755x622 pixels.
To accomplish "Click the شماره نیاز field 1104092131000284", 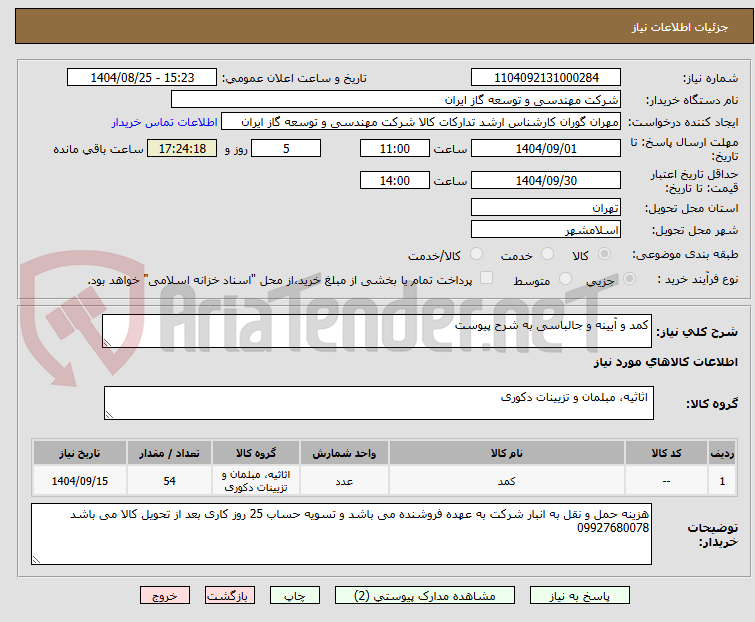I will coord(546,78).
